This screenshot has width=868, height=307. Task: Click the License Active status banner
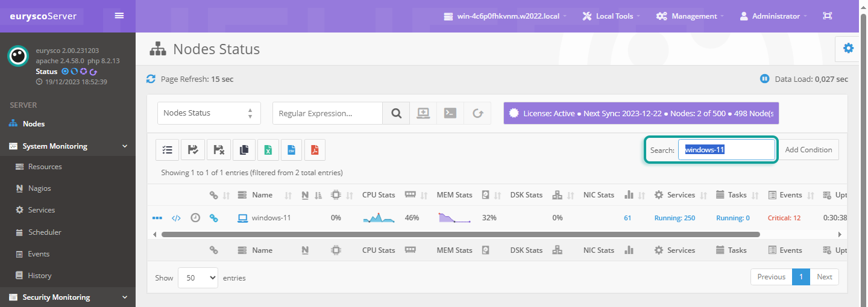point(641,113)
